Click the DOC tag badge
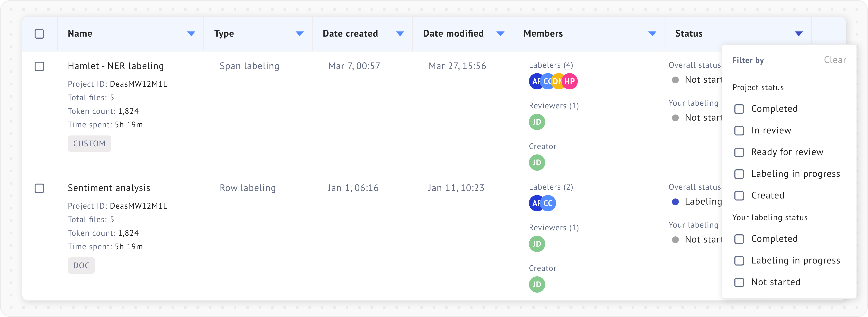Screen dimensions: 868x317 [81, 266]
